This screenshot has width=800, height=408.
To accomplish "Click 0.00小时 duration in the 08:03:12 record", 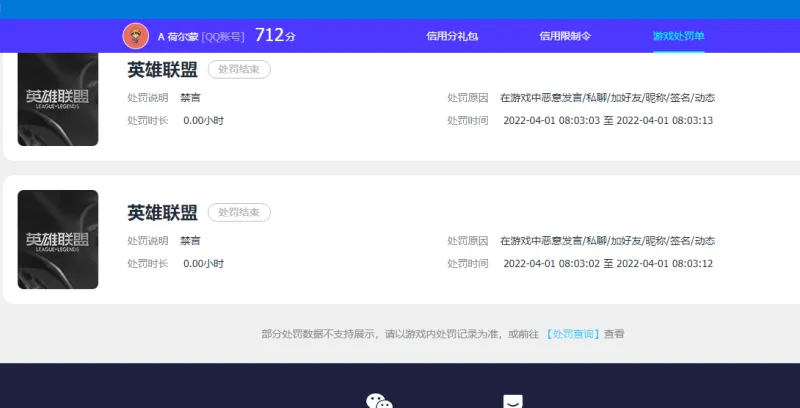I will [204, 264].
